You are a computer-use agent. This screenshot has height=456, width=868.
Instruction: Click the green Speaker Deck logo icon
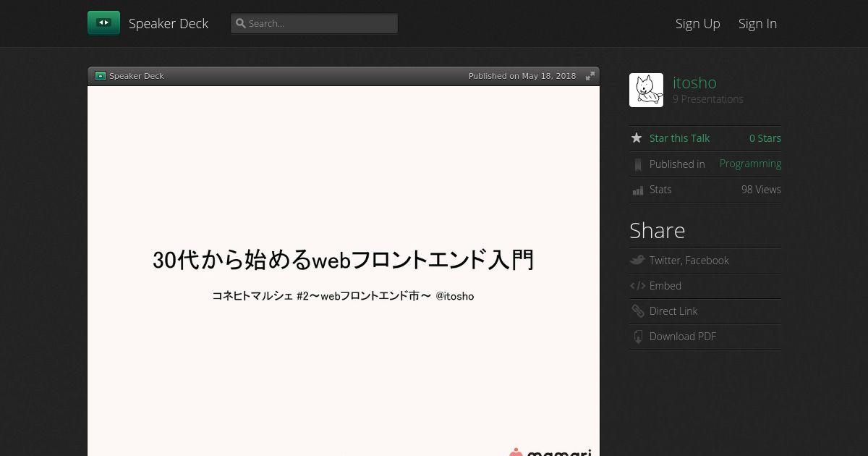coord(103,23)
